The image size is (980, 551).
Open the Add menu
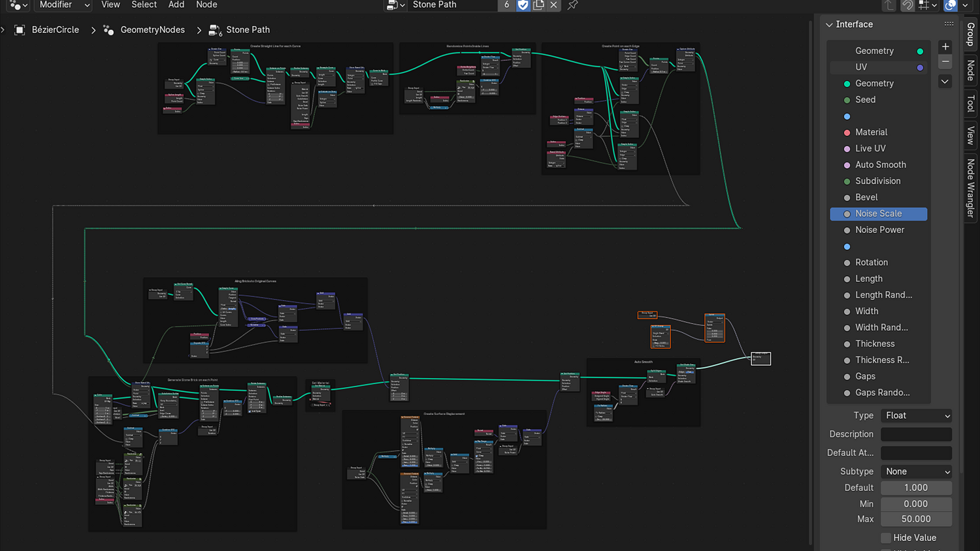(x=176, y=5)
